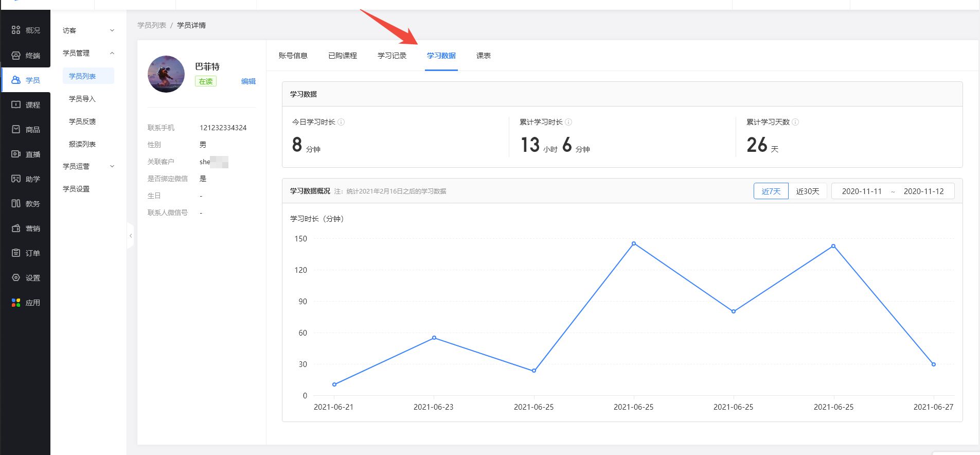
Task: Click the start date field 2020-11-11
Action: point(861,191)
